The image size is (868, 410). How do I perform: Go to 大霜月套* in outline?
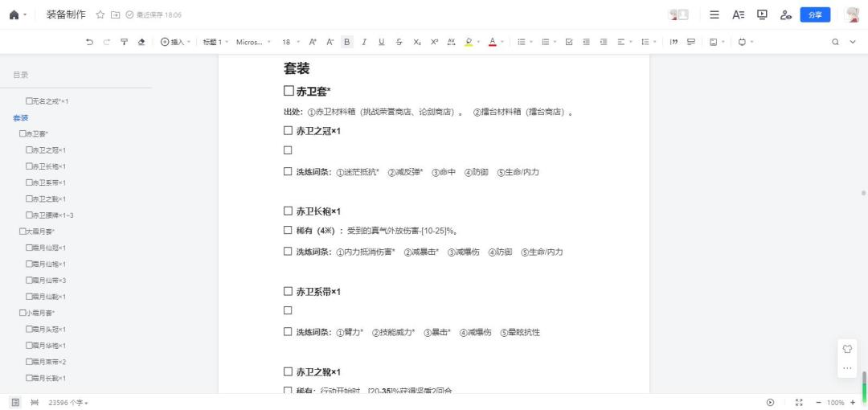[x=37, y=232]
